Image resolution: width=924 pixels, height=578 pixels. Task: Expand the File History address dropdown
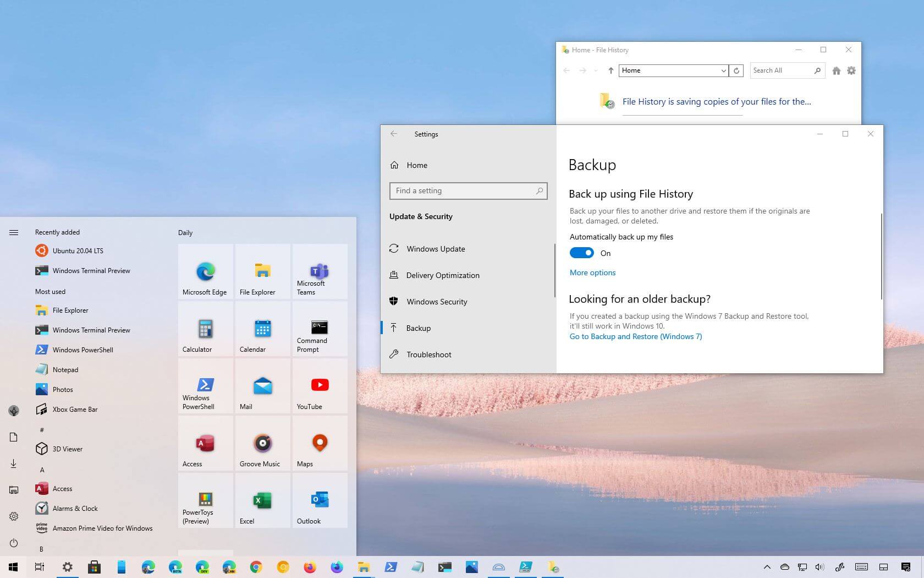[x=723, y=70]
